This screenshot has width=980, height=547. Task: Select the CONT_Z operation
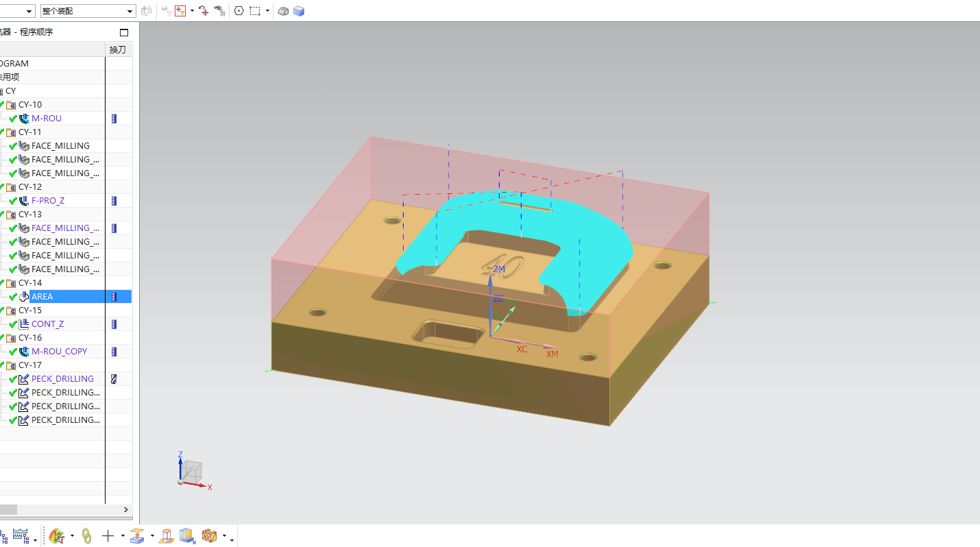[x=48, y=324]
